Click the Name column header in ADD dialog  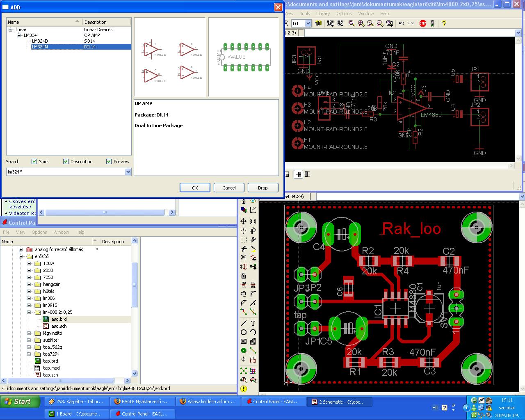tap(44, 22)
